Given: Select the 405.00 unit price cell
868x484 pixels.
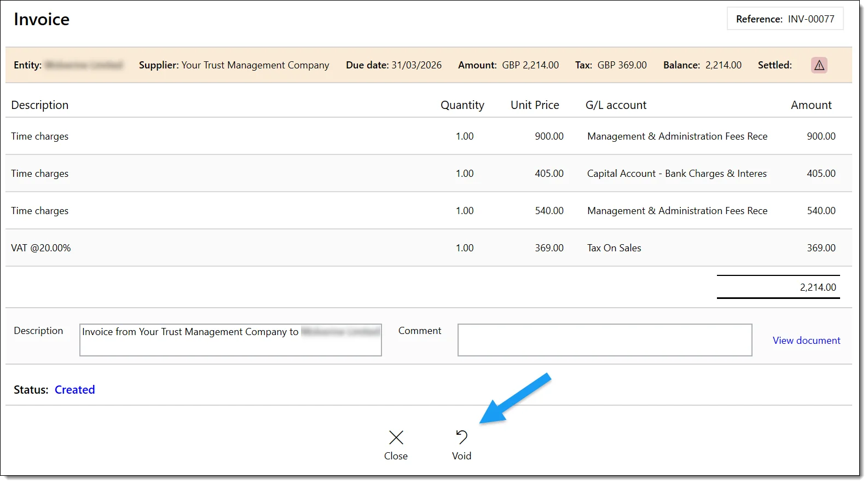Looking at the screenshot, I should click(549, 173).
